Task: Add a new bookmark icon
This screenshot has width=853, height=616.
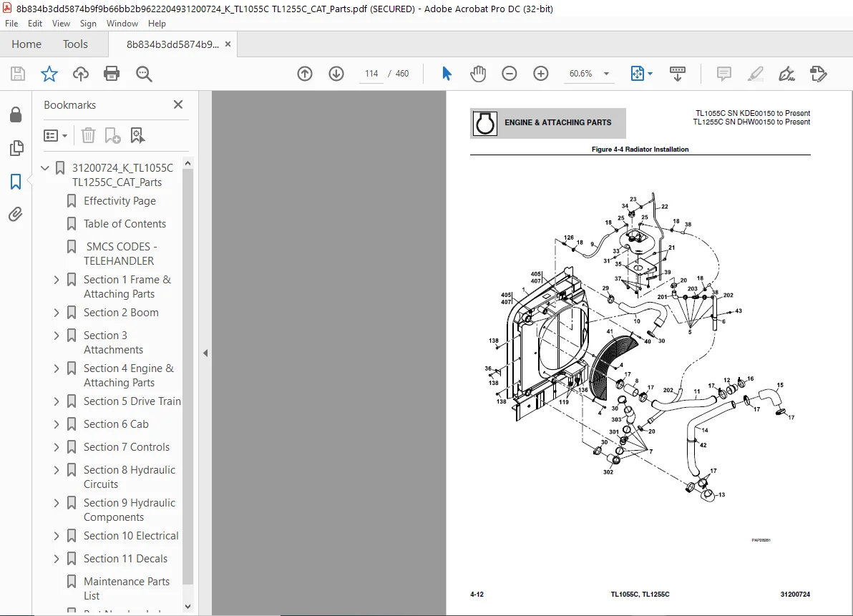Action: pos(112,135)
